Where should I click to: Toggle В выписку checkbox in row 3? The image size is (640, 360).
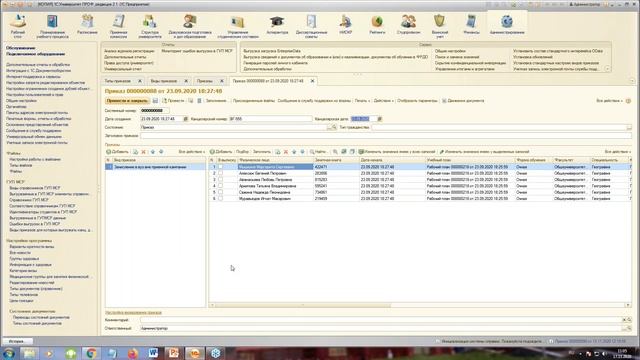click(x=220, y=180)
